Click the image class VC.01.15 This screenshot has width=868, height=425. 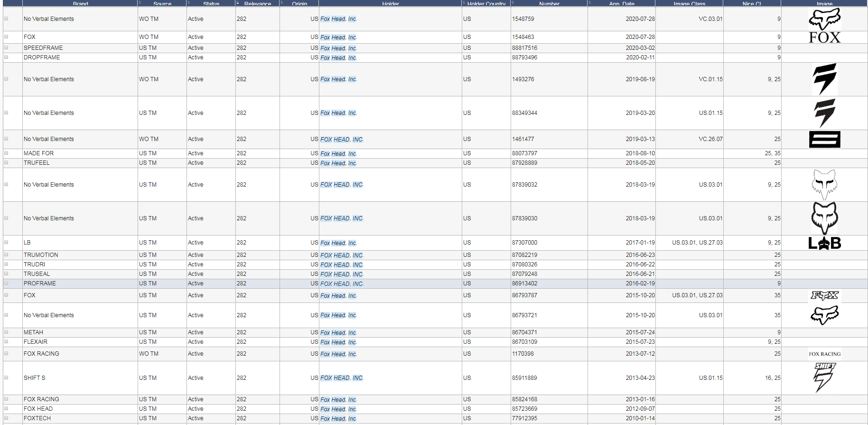point(710,79)
